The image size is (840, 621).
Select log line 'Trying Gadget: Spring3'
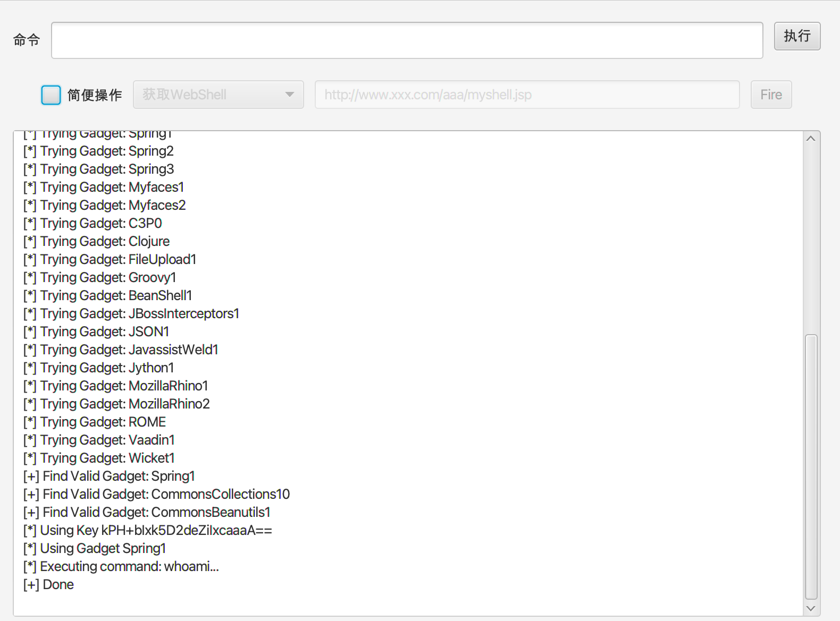coord(98,169)
